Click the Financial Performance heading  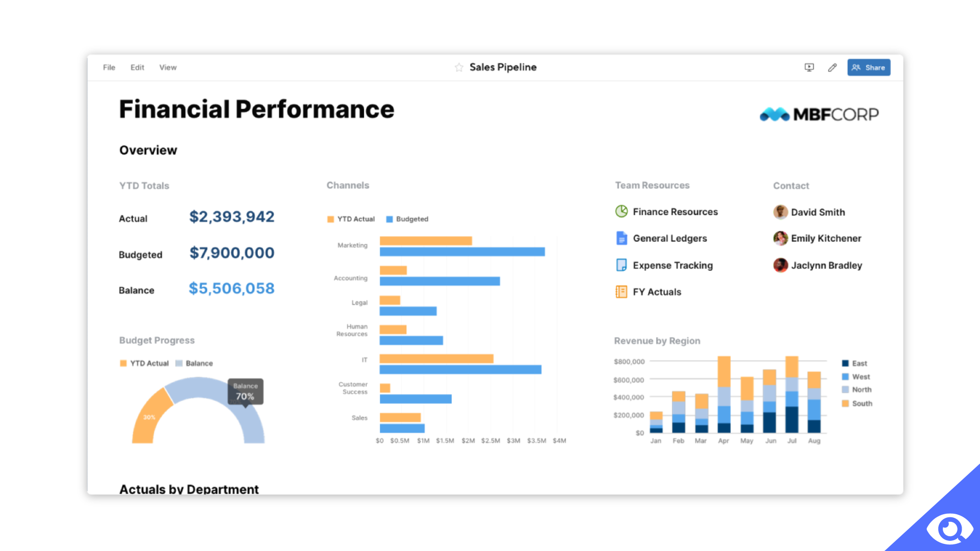(257, 109)
